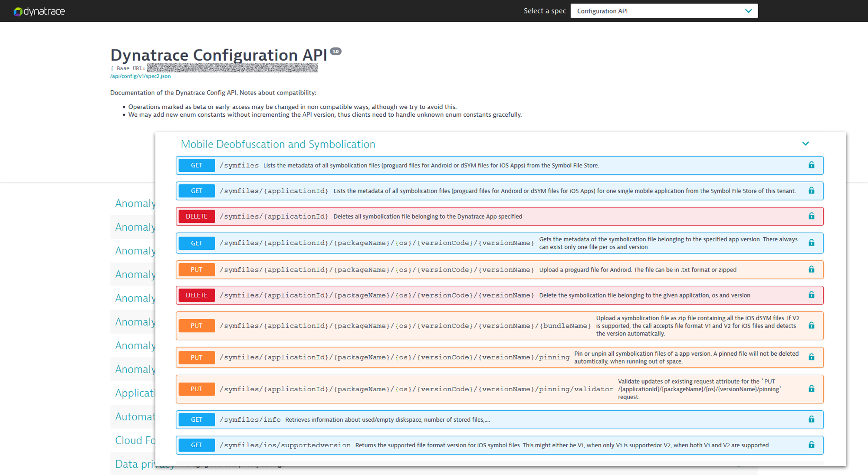Expand GET /symfiles/{applicationId} operation
The width and height of the screenshot is (868, 475).
499,191
